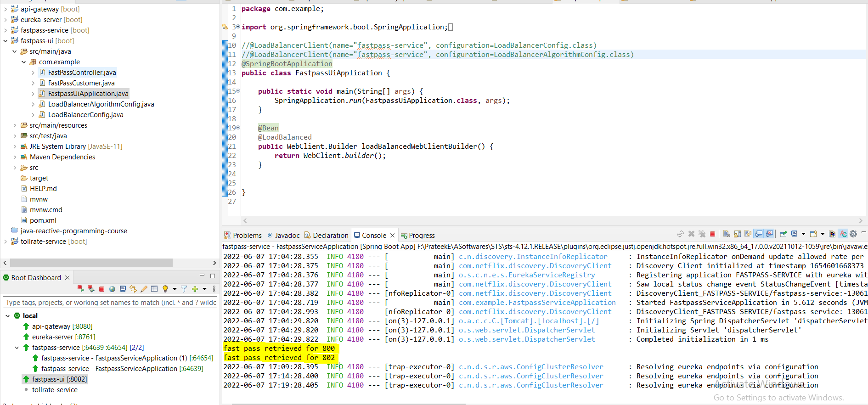Close the Console tab
The height and width of the screenshot is (405, 868).
pos(392,236)
